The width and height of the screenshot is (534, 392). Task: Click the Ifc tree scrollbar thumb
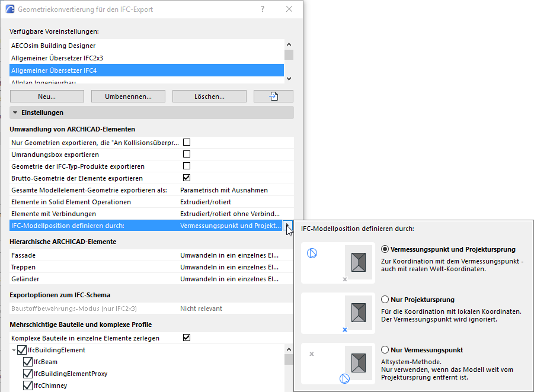click(289, 359)
